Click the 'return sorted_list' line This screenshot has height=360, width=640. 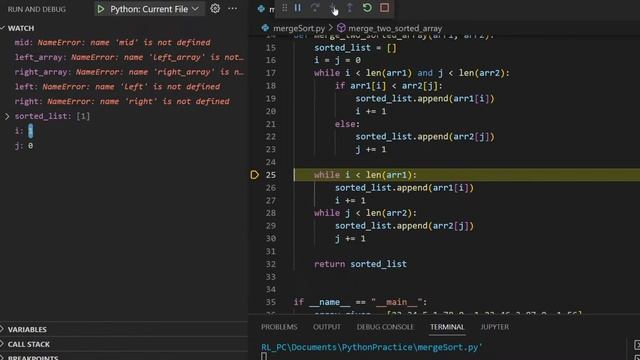tap(360, 264)
